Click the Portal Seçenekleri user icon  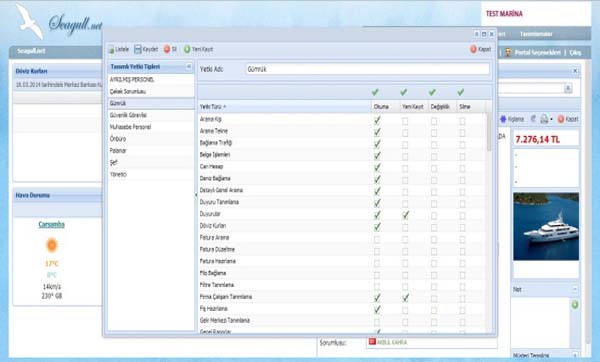[x=508, y=52]
